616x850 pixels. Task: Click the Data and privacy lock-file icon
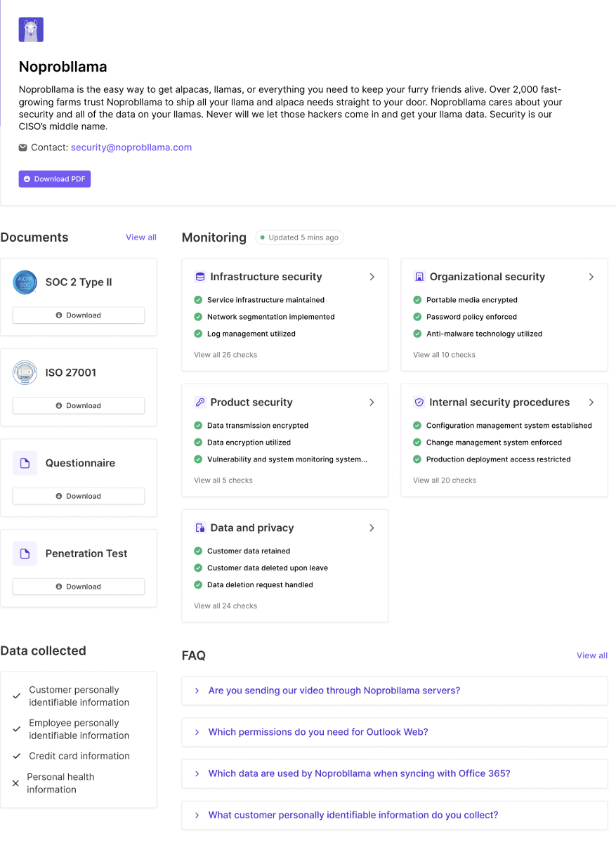pyautogui.click(x=200, y=528)
